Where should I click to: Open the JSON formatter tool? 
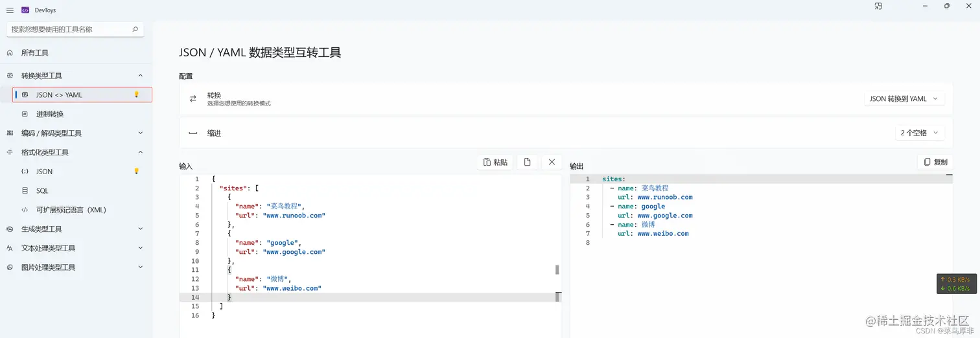click(76, 172)
